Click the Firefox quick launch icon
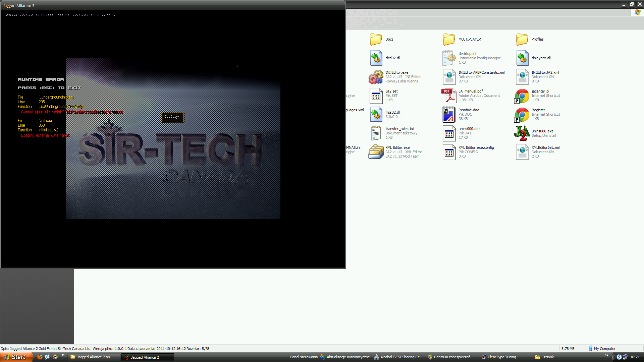 click(x=40, y=357)
